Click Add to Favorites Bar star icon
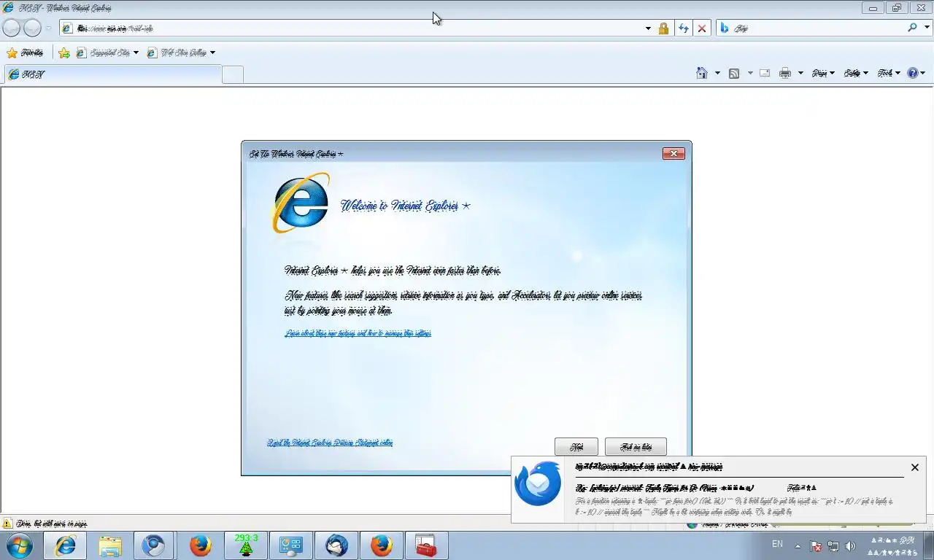Screen dimensions: 934x560 (x=64, y=52)
